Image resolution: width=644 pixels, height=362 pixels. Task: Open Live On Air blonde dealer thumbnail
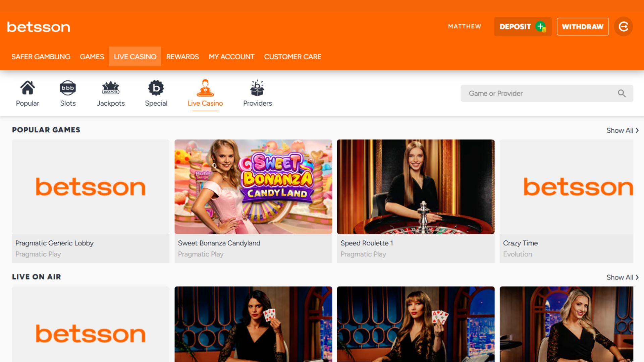tap(567, 324)
